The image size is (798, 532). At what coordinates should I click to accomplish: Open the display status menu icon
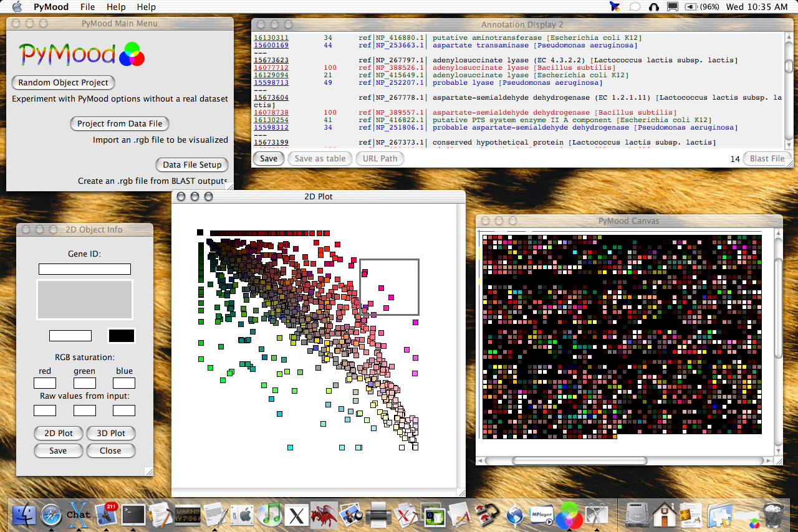click(673, 7)
